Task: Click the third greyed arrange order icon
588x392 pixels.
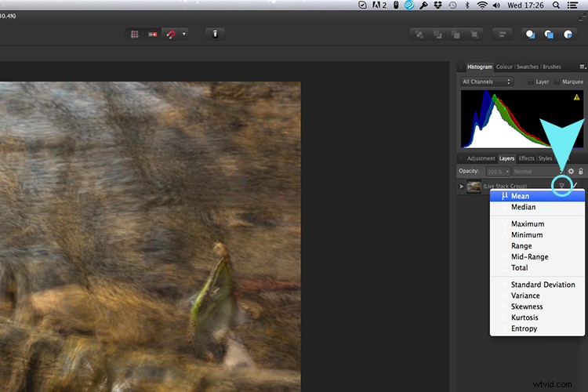Action: 456,34
